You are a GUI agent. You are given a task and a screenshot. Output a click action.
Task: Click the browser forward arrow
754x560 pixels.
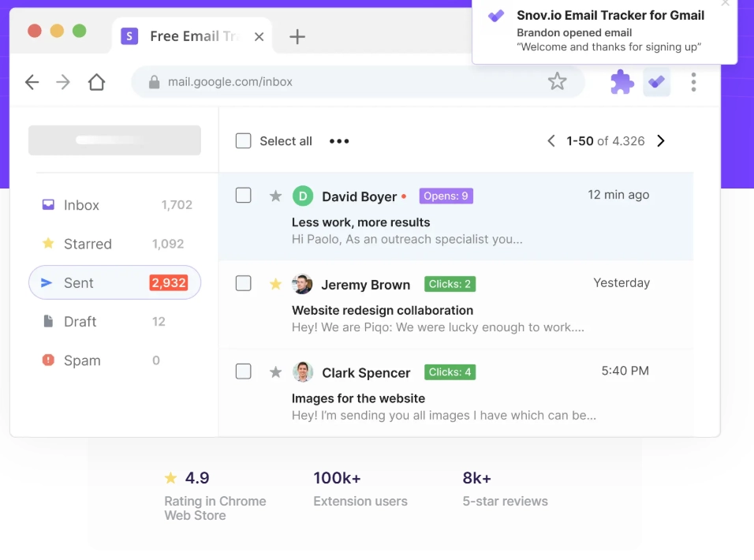coord(63,82)
